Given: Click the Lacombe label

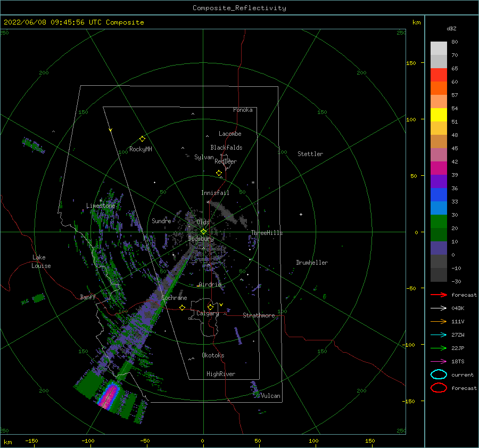Looking at the screenshot, I should point(230,134).
